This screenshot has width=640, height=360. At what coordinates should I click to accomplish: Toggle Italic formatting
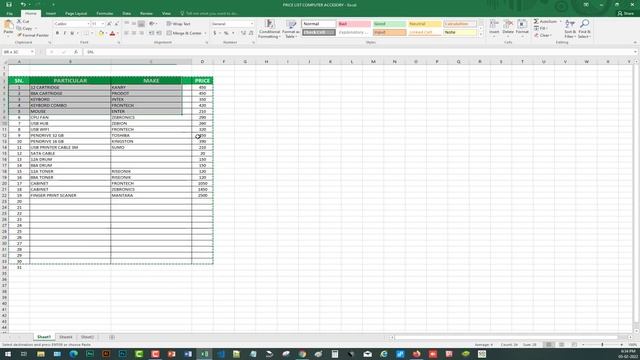(x=64, y=33)
